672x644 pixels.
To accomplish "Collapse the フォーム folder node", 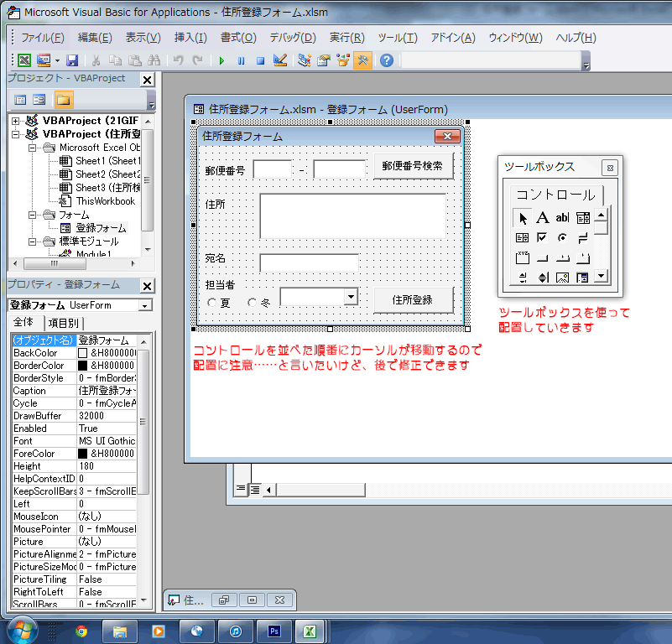I will (x=32, y=216).
